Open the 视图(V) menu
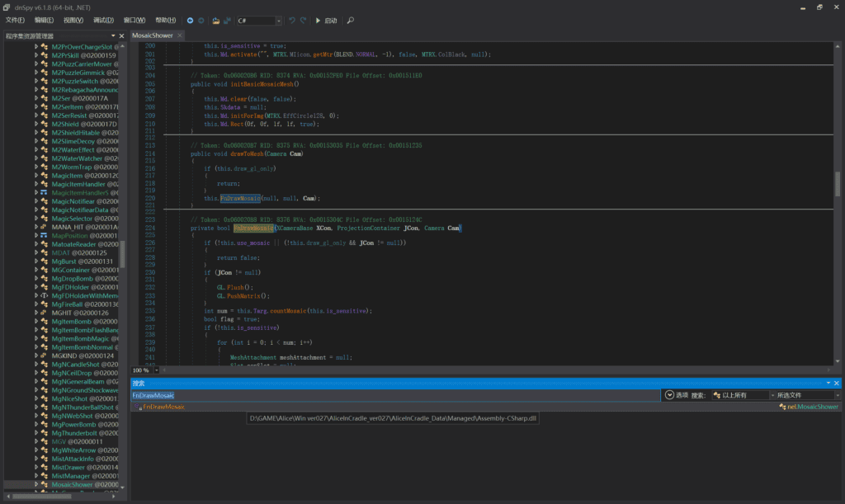 pos(73,21)
